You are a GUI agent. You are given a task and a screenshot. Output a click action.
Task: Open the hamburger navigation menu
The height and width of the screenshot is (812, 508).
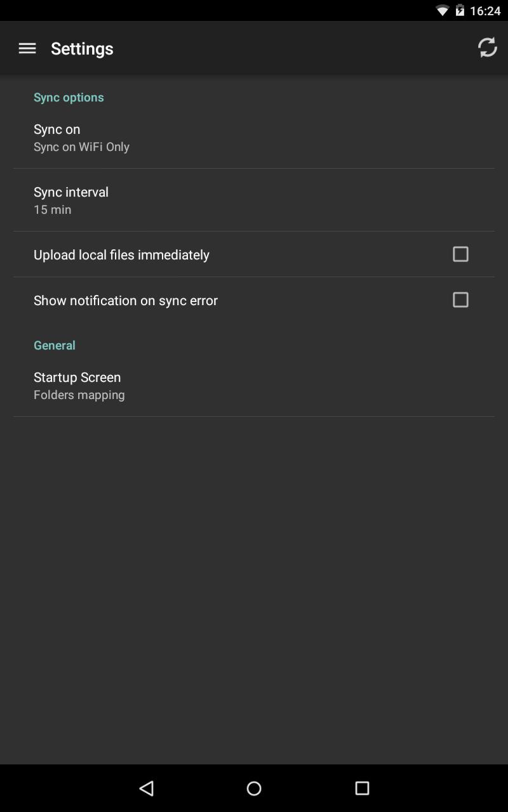[x=27, y=48]
